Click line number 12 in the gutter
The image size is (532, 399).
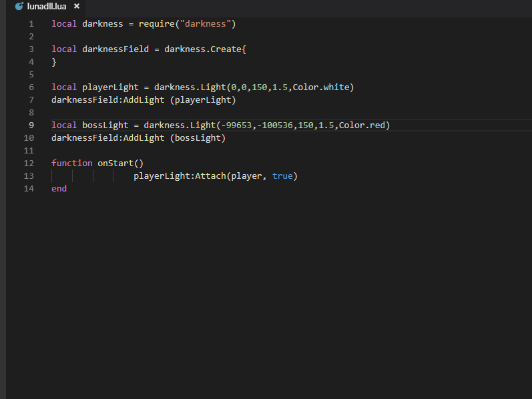(x=29, y=163)
